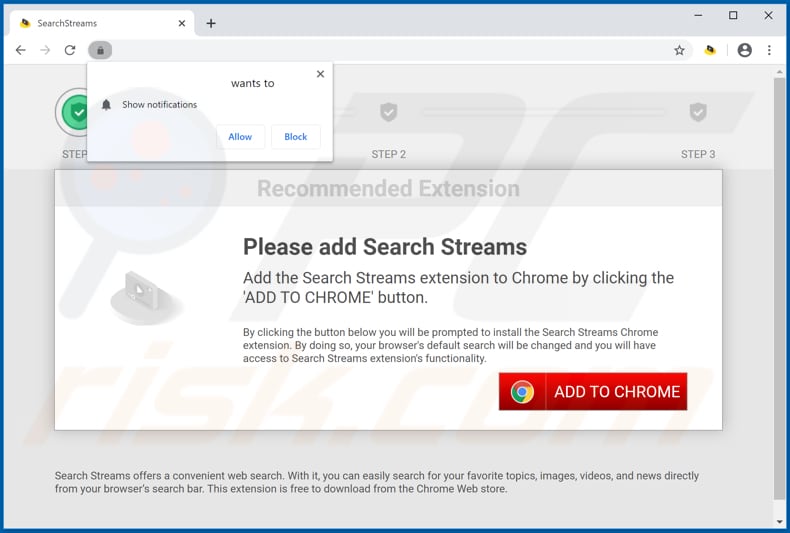Click the 'wants to' text in the popup
The width and height of the screenshot is (790, 533).
(x=252, y=84)
